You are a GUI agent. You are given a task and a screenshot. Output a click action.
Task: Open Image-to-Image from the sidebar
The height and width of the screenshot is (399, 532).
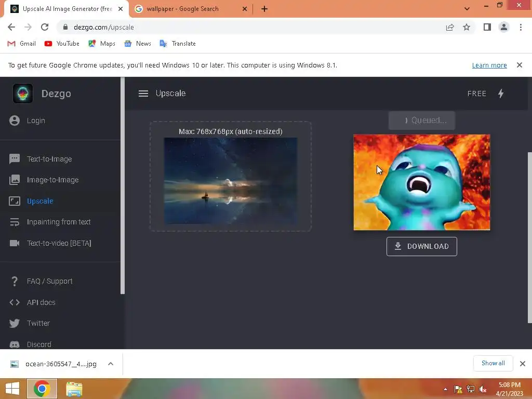53,180
